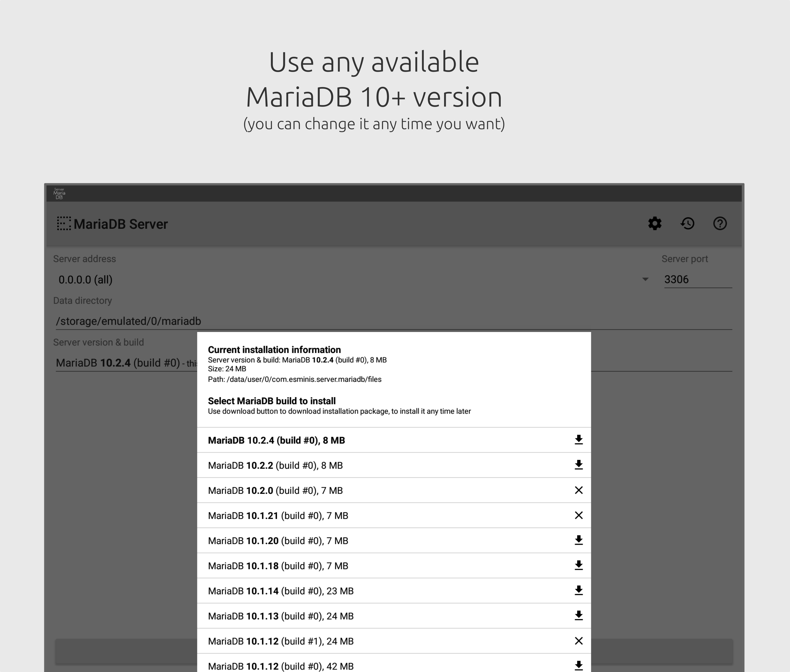Download the MariaDB 10.2.2 package
The image size is (790, 672).
click(x=579, y=465)
